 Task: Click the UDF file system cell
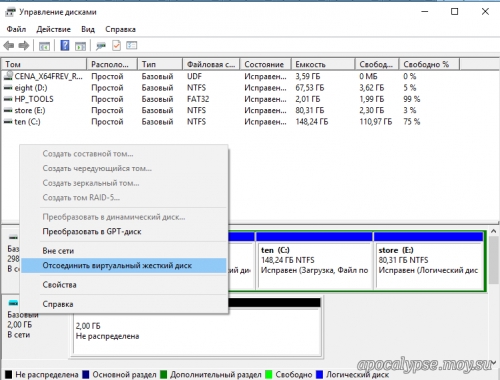click(x=194, y=77)
